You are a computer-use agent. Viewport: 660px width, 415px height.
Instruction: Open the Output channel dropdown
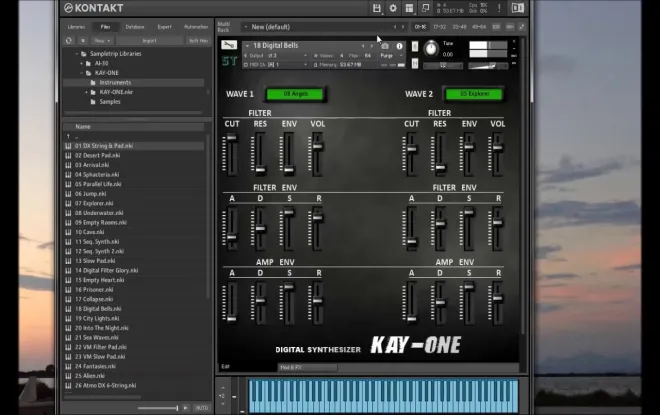tap(276, 56)
